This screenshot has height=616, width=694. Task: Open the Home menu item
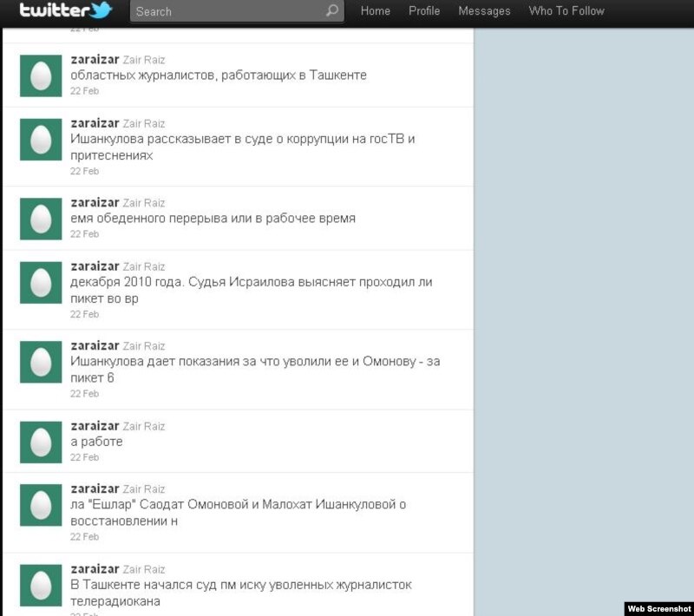[375, 11]
